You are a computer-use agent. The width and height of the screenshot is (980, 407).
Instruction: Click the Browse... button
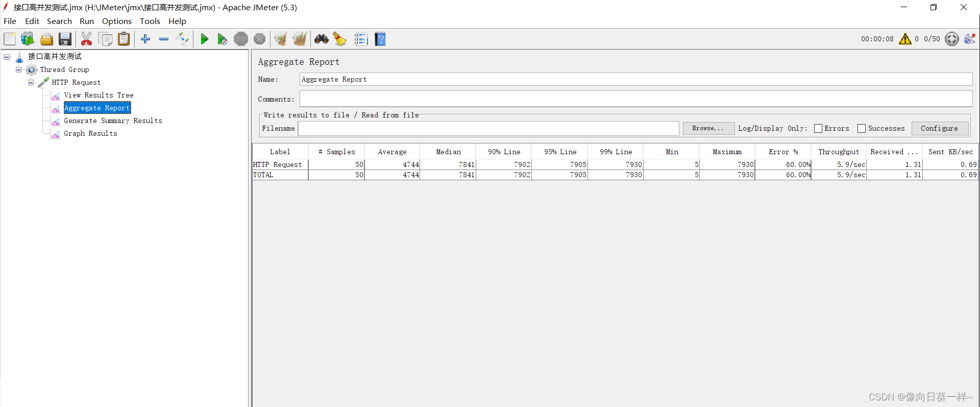tap(708, 128)
